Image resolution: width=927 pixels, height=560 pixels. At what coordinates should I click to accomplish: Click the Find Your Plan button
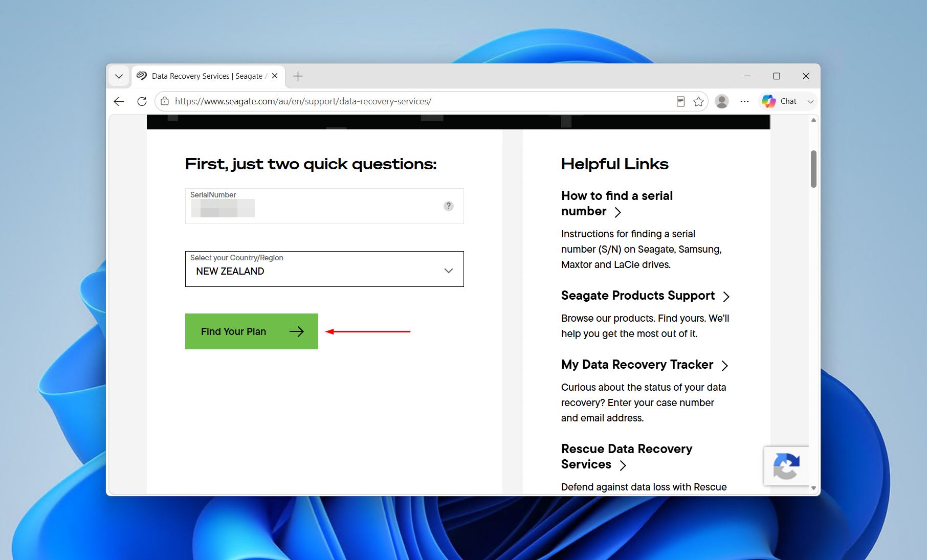tap(252, 331)
